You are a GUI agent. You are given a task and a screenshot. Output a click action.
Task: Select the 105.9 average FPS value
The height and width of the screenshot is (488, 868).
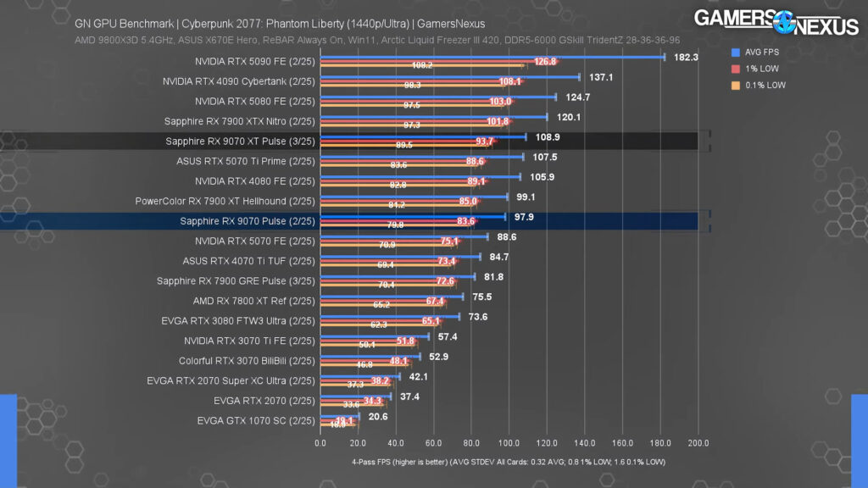542,176
